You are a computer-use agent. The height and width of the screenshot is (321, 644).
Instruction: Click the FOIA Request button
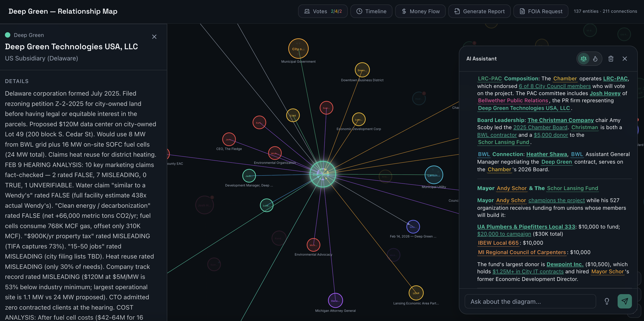coord(540,11)
